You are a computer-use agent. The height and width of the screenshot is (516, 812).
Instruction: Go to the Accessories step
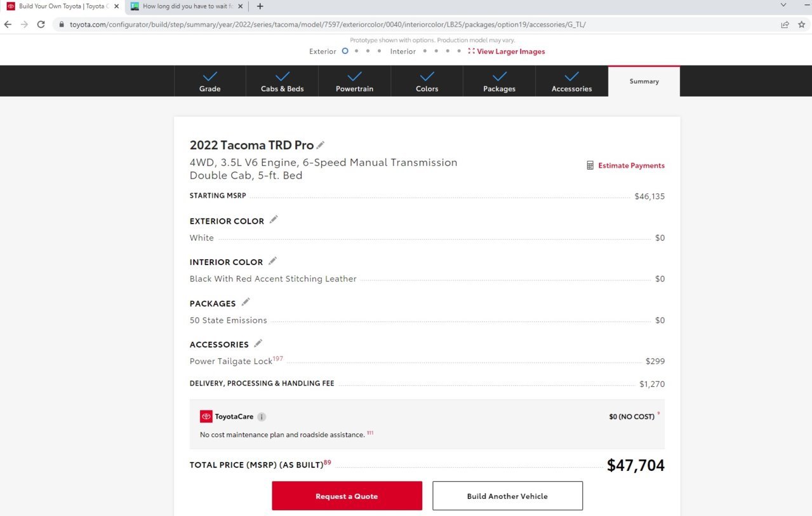click(572, 81)
